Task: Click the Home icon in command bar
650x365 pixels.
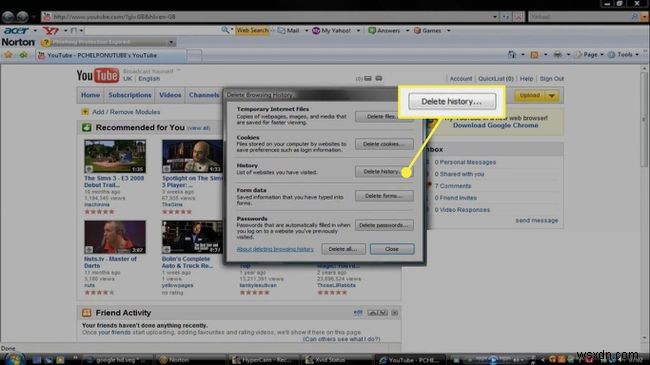Action: (512, 54)
